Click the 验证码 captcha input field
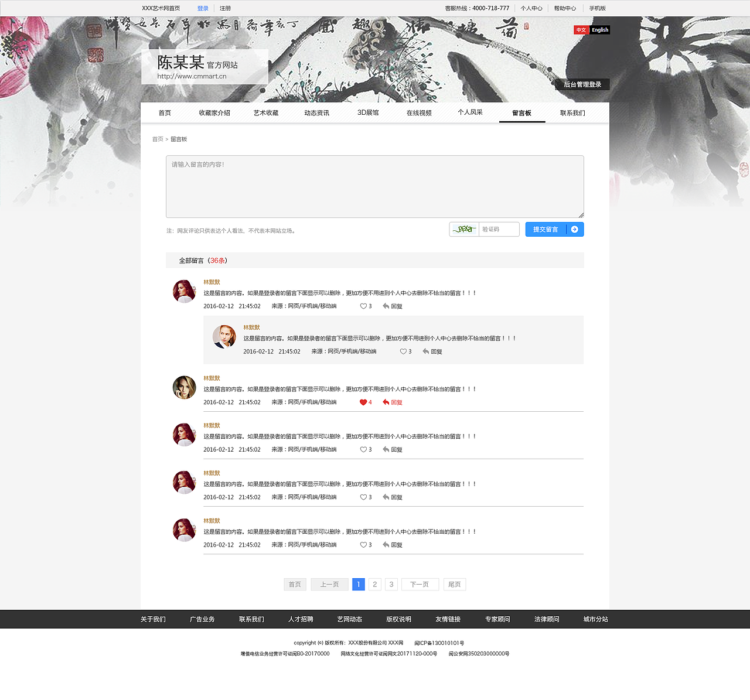 point(499,230)
